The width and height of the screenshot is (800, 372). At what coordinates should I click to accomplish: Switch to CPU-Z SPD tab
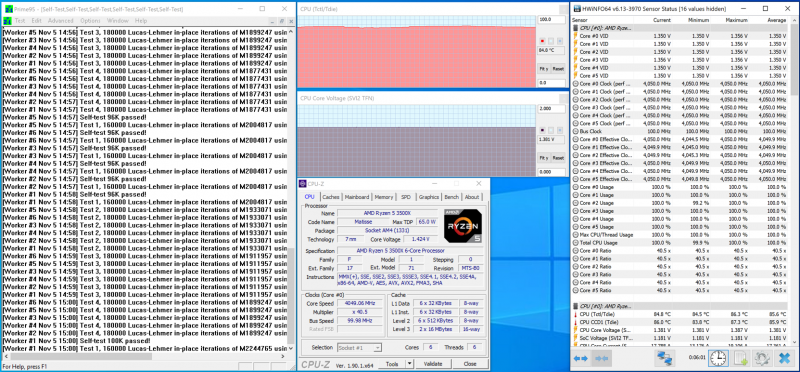tap(406, 197)
